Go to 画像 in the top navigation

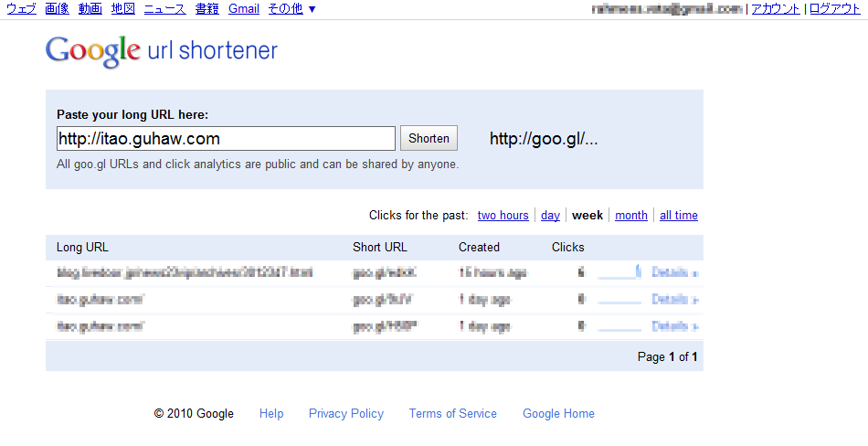coord(57,9)
